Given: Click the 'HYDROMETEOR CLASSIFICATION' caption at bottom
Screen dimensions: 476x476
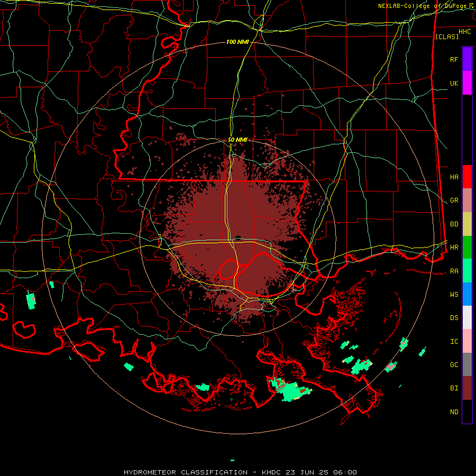Looking at the screenshot, I should click(x=186, y=472).
